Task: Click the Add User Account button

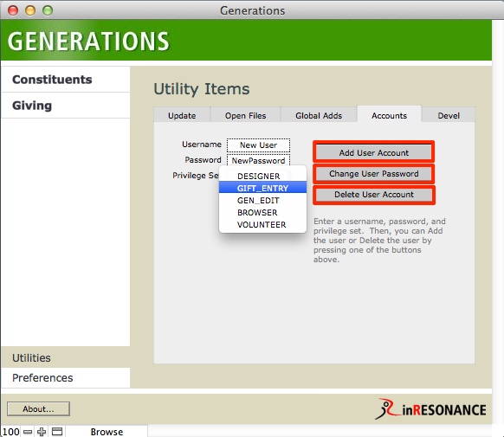Action: pos(373,152)
